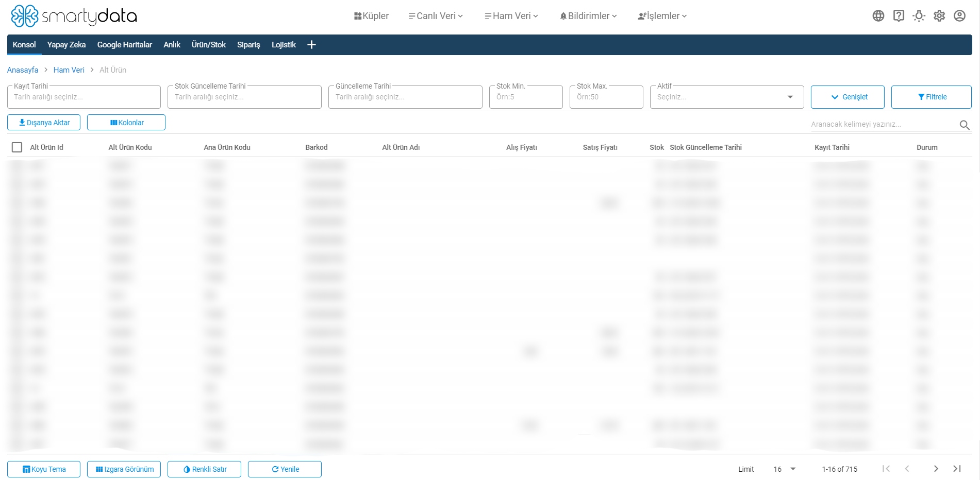Open the Aktif dropdown

tap(727, 97)
